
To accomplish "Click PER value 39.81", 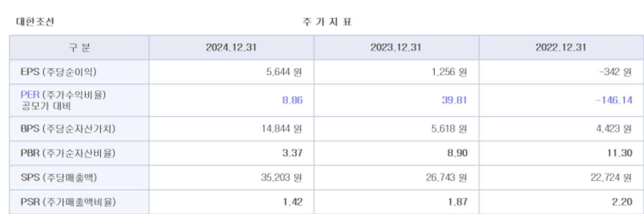I will click(x=454, y=100).
